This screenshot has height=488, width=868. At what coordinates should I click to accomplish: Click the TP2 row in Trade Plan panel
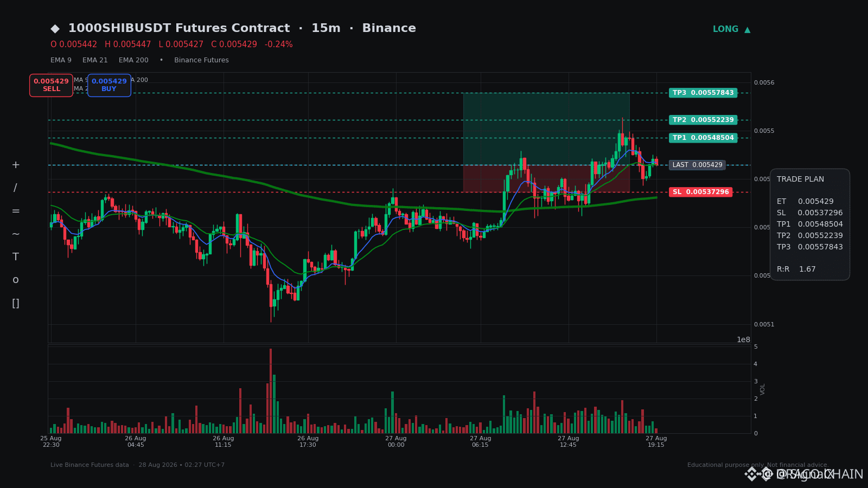click(x=810, y=235)
